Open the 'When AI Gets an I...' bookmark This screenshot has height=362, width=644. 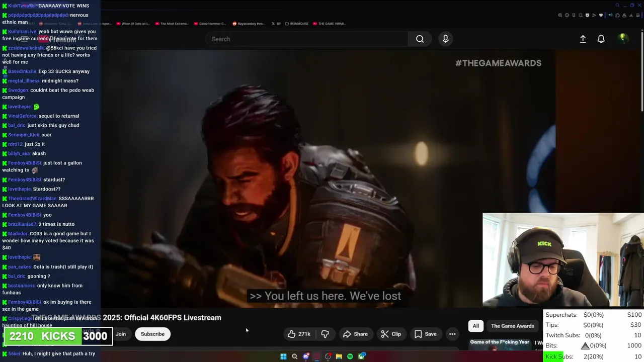(x=133, y=24)
